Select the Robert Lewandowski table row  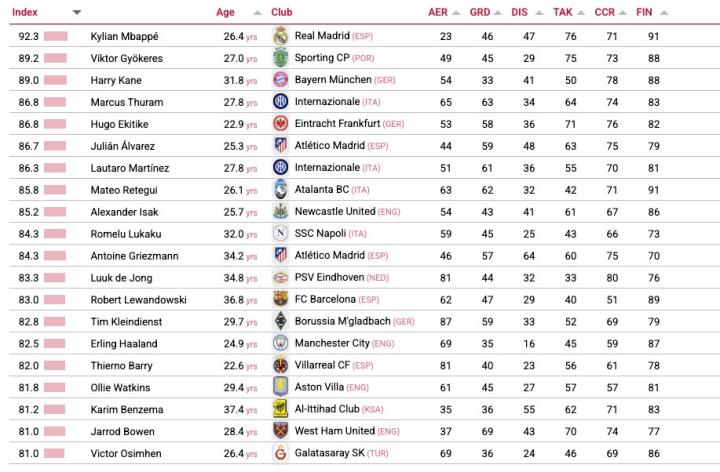pos(400,299)
